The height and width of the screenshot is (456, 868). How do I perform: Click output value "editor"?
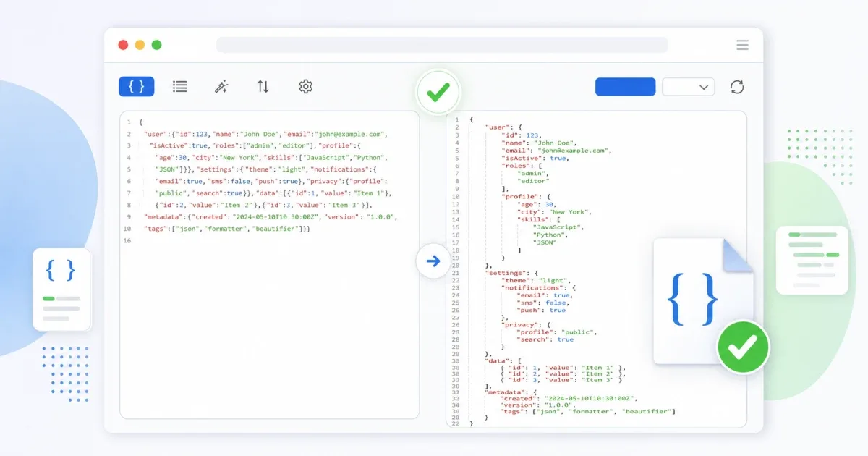tap(533, 181)
